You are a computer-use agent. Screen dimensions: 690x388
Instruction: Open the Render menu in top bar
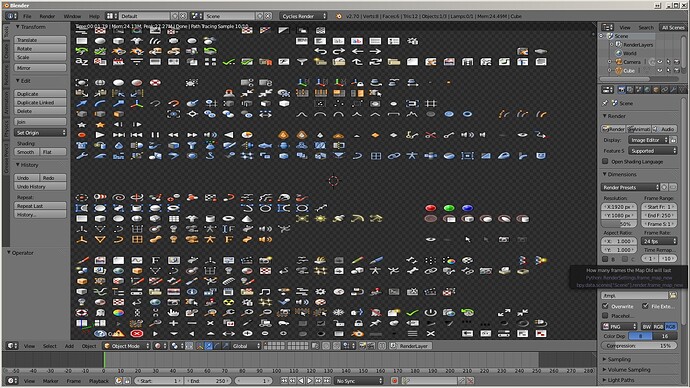coord(47,16)
